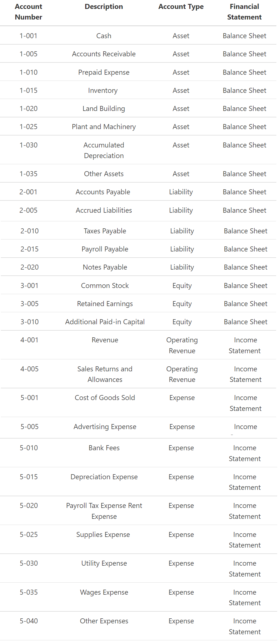Viewport: 280px width, 644px height.
Task: Click account number 4-001
Action: click(x=30, y=340)
